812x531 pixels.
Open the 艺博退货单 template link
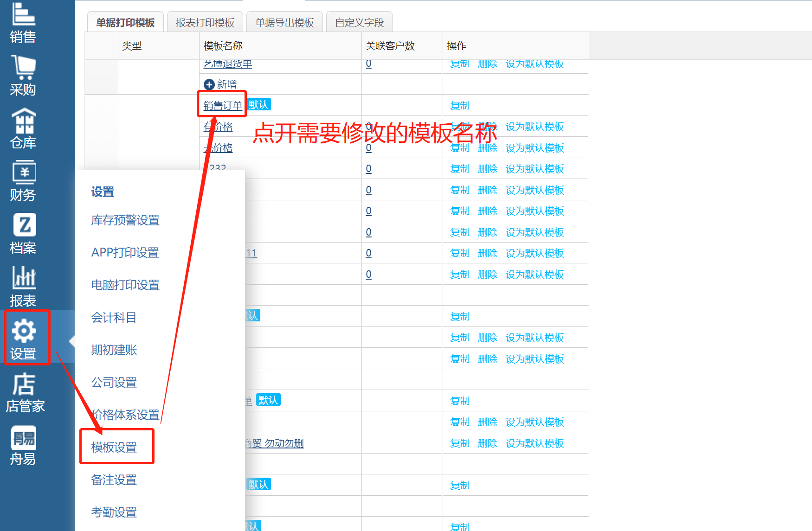point(228,64)
